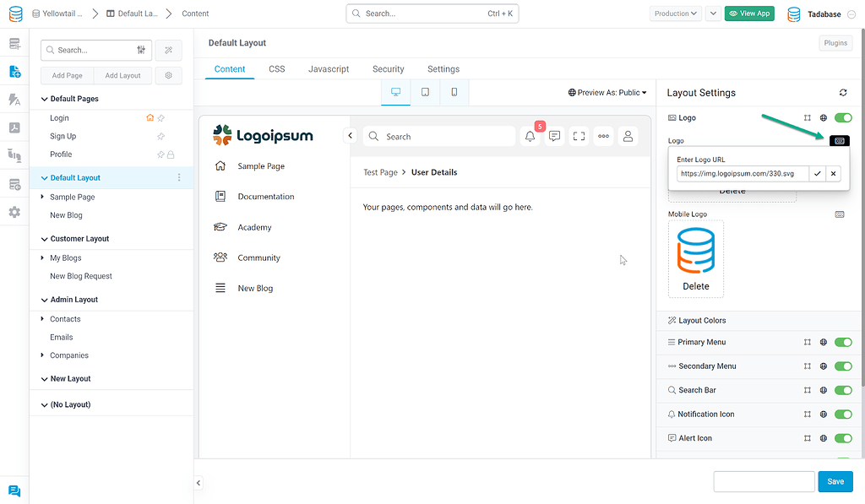Toggle the Alert Icon switch

844,438
